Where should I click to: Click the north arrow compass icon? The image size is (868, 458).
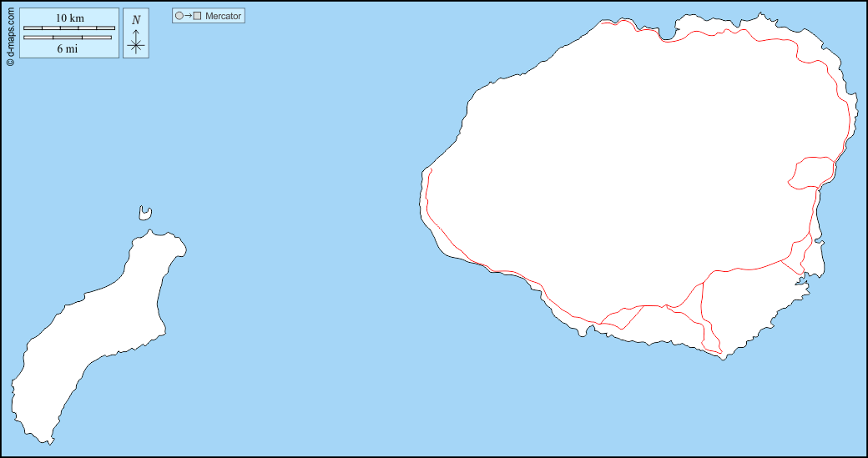pyautogui.click(x=136, y=43)
